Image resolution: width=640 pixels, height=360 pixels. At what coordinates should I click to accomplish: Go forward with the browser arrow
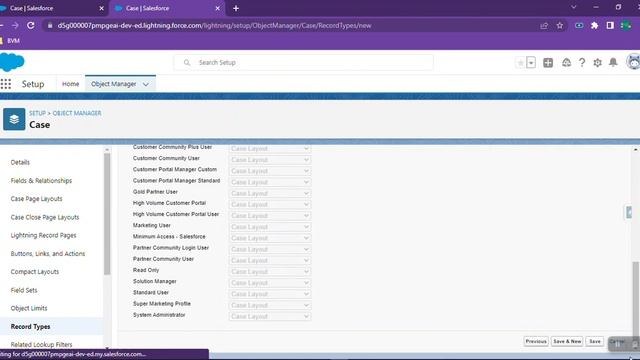pos(15,25)
